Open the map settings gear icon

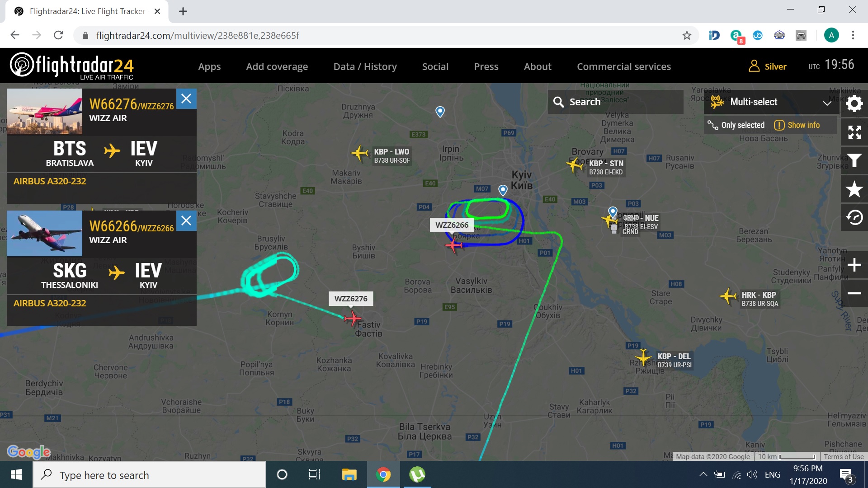(x=854, y=103)
